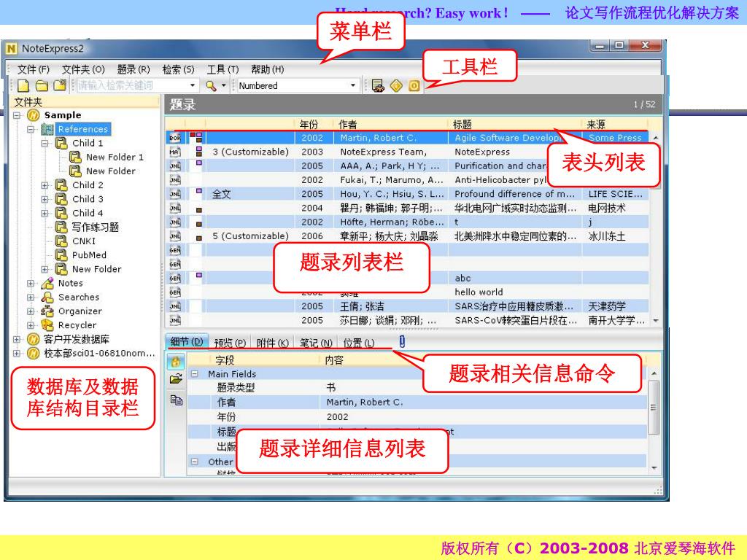Click the orange square toolbar icon

tap(414, 86)
